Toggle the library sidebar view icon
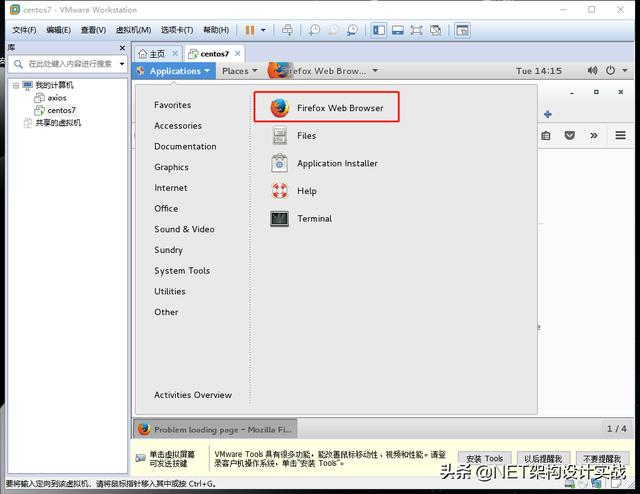The image size is (640, 494). pos(379,30)
